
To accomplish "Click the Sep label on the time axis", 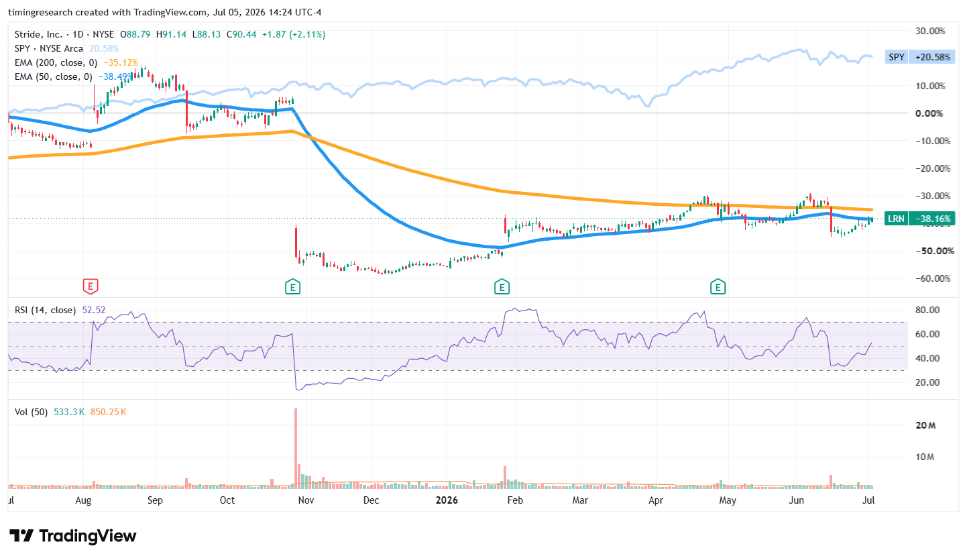I will (155, 500).
